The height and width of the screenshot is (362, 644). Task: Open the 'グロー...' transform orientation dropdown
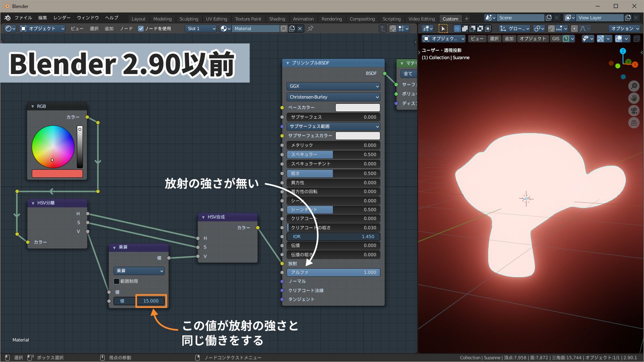pos(514,29)
